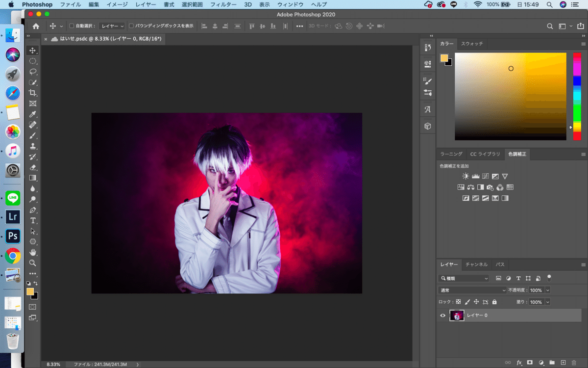
Task: Select the Eraser tool
Action: pyautogui.click(x=33, y=167)
